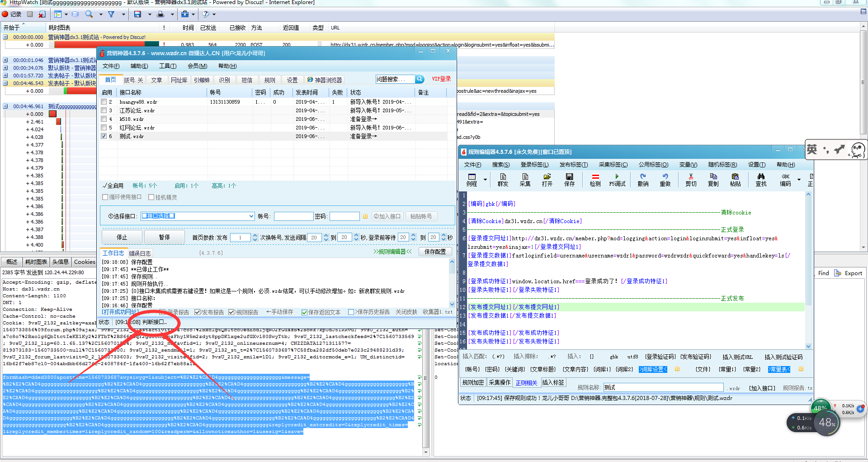Image resolution: width=868 pixels, height=462 pixels.
Task: Click the 规则名称 field showing 测试
Action: pyautogui.click(x=664, y=387)
